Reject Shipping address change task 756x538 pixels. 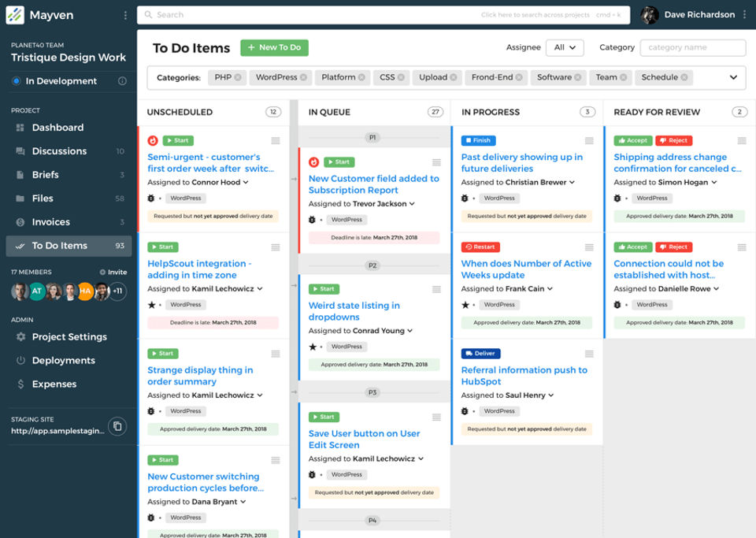click(674, 141)
